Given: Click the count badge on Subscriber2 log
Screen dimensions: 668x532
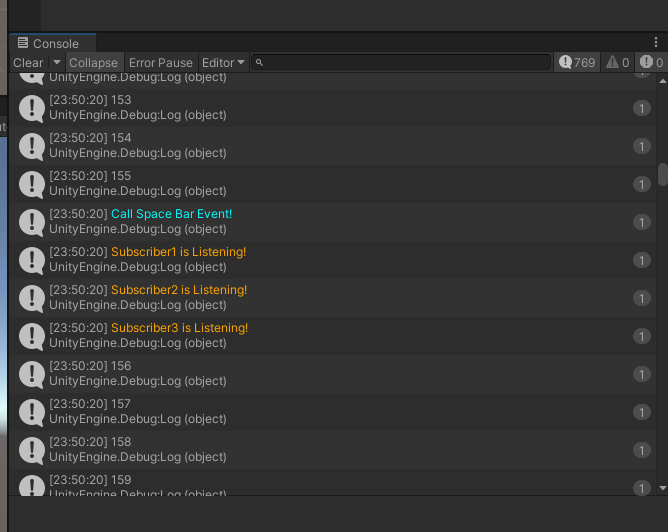Looking at the screenshot, I should pos(642,298).
